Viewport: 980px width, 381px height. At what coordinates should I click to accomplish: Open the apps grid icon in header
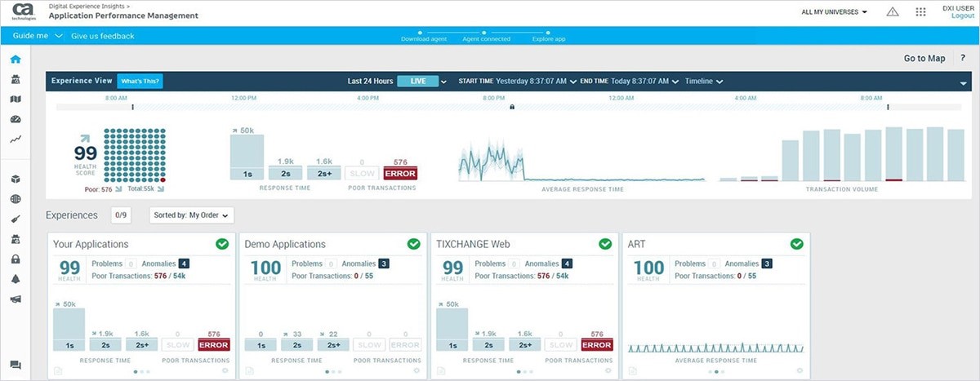pyautogui.click(x=921, y=12)
